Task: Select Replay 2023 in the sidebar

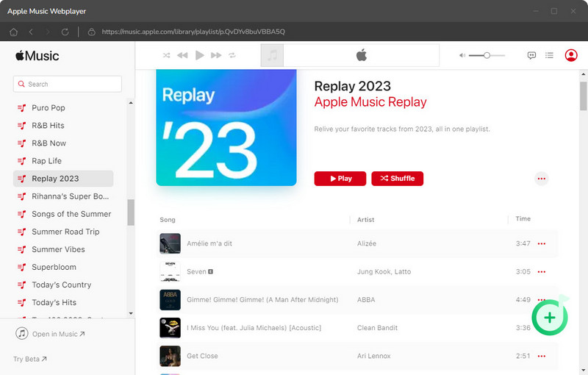Action: click(63, 179)
